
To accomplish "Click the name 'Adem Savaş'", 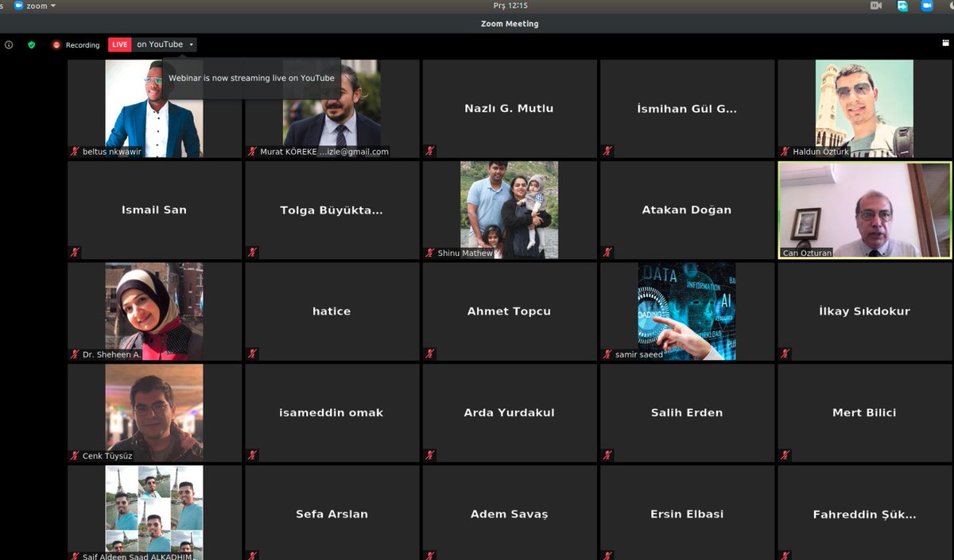I will pyautogui.click(x=510, y=514).
